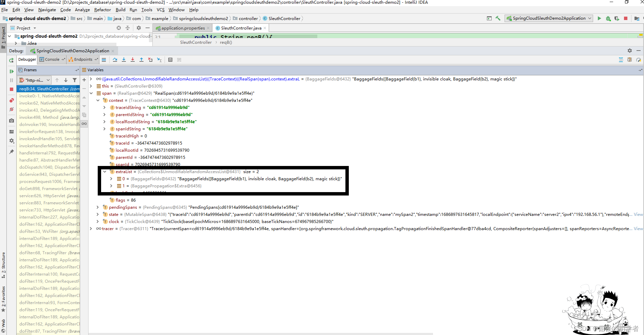Image resolution: width=644 pixels, height=335 pixels.
Task: Open the VCS menu
Action: pyautogui.click(x=160, y=10)
